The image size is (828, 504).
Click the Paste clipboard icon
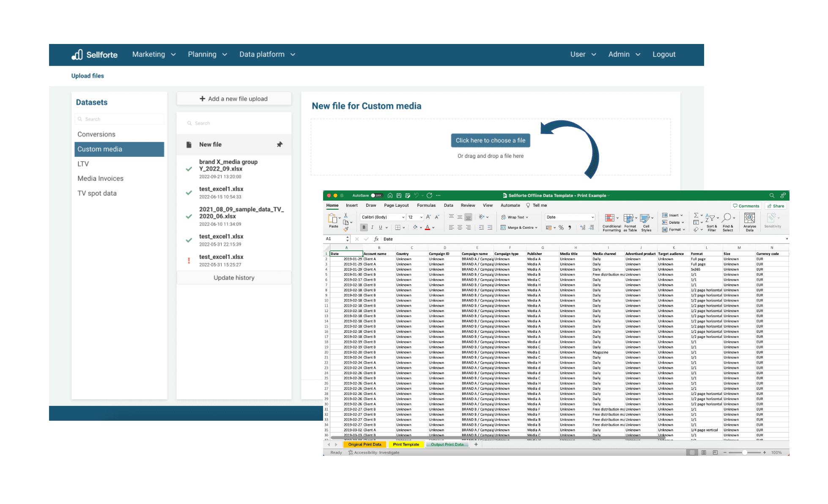coord(333,219)
